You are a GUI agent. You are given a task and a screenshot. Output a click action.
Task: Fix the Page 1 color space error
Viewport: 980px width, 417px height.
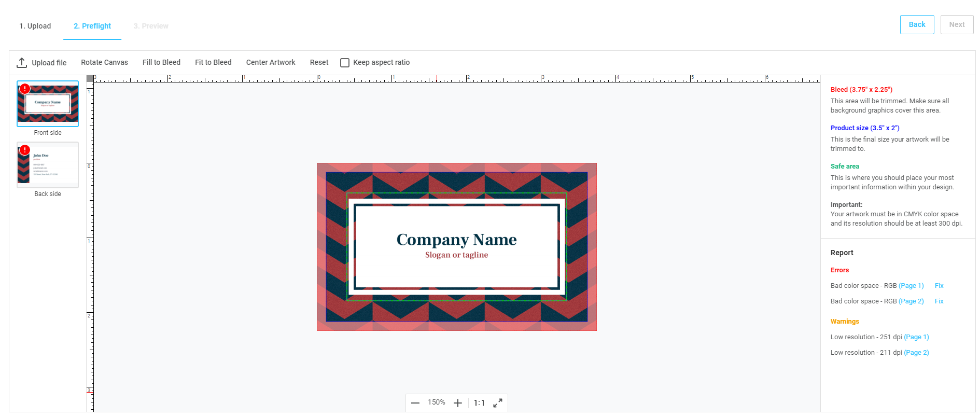[x=939, y=286]
